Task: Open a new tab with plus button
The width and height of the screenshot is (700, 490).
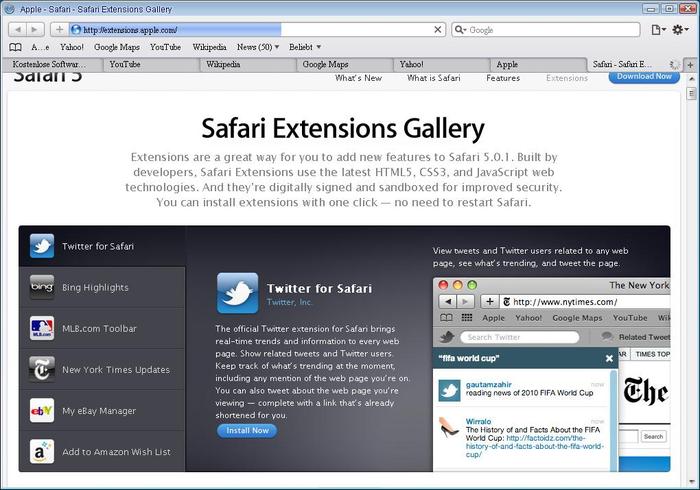Action: (x=690, y=65)
